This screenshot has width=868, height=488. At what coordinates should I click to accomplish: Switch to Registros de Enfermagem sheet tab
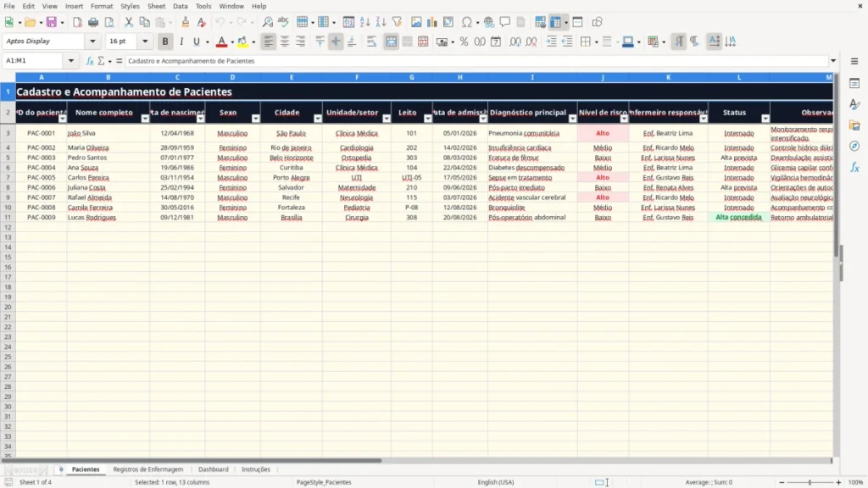click(147, 469)
